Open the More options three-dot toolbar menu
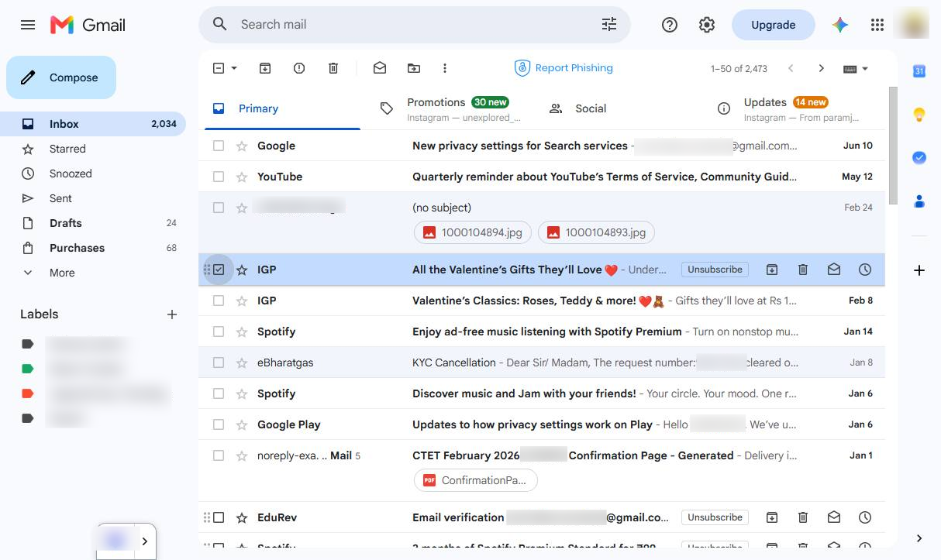Viewport: 941px width, 560px height. [x=445, y=68]
